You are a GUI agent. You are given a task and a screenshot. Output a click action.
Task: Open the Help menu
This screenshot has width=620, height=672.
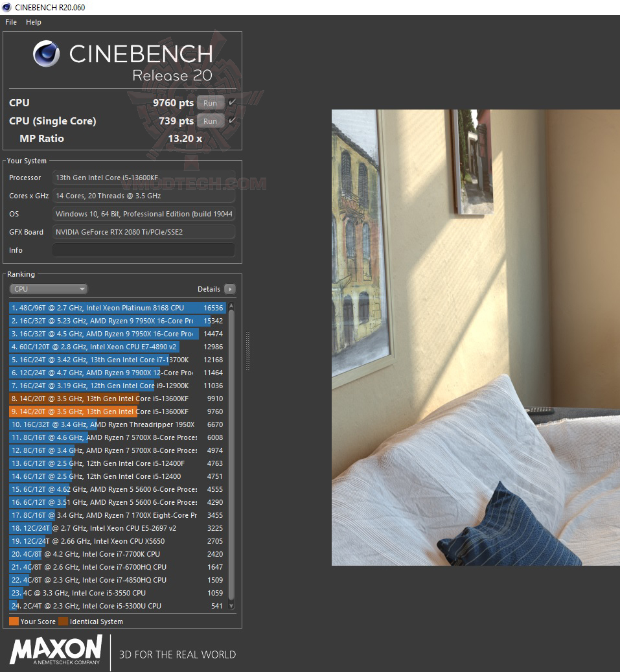pos(34,22)
